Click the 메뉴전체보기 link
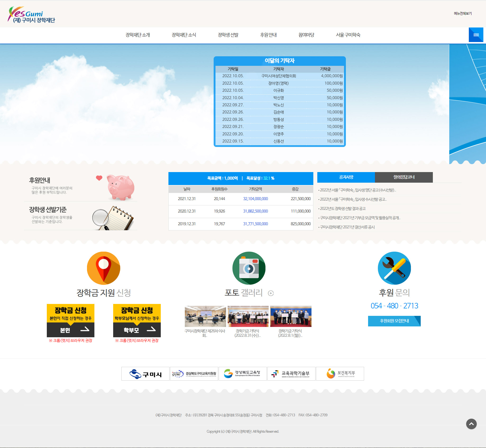 (463, 13)
